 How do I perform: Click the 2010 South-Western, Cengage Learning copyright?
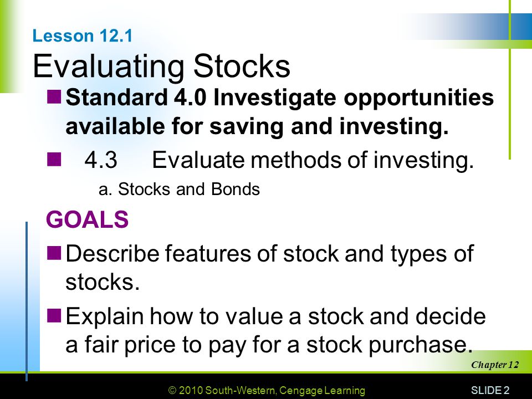267,391
